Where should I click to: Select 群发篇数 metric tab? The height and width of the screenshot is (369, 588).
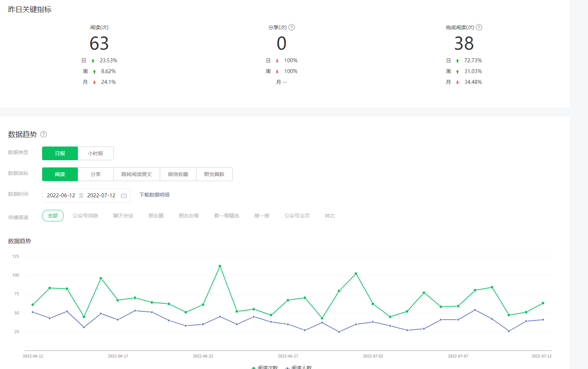(214, 174)
